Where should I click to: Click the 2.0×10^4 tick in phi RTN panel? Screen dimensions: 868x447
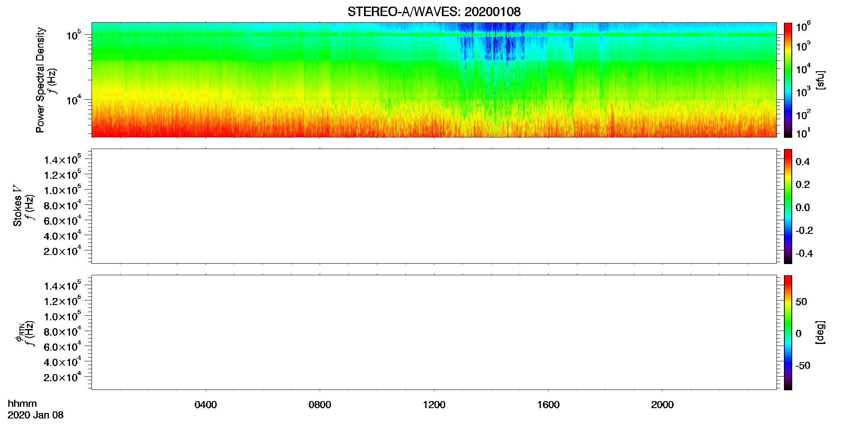coord(63,376)
